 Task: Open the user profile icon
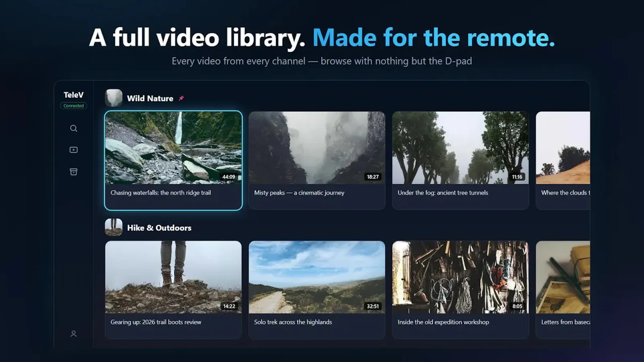(73, 334)
